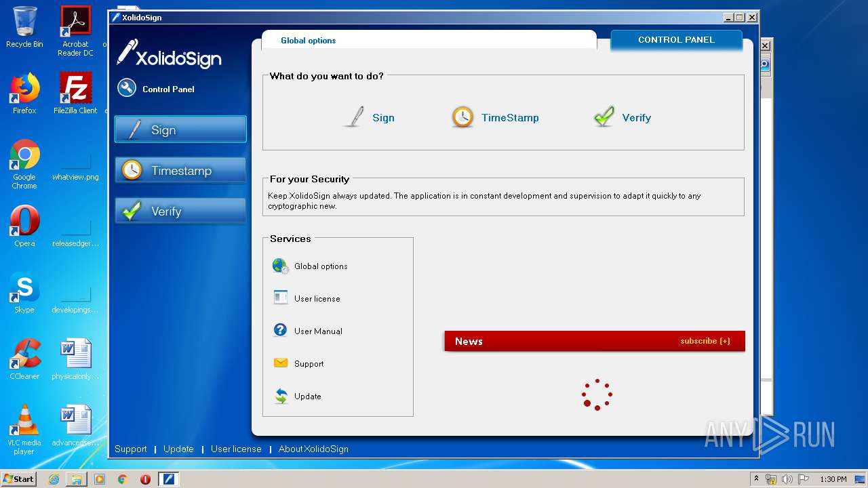868x488 pixels.
Task: Click the Sign pen icon in main panel
Action: click(x=354, y=117)
